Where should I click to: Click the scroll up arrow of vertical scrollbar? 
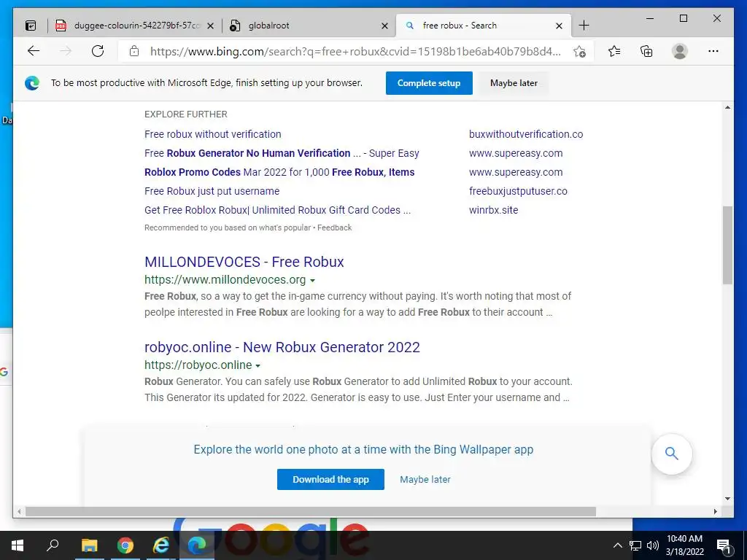point(727,108)
